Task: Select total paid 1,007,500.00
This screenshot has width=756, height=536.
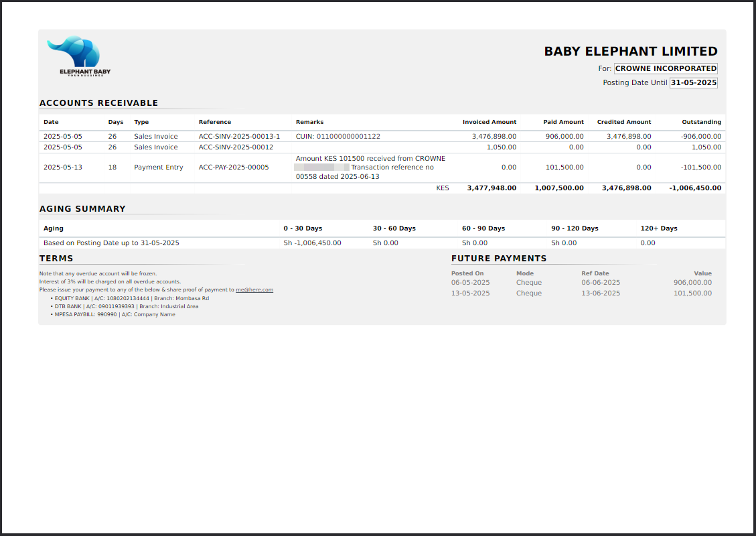Action: click(559, 188)
